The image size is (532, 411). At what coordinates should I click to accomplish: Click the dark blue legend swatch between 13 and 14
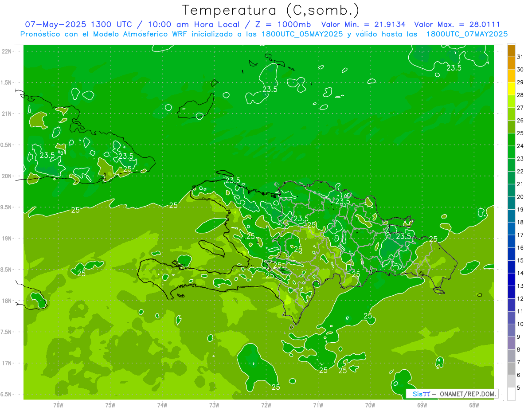tap(511, 280)
